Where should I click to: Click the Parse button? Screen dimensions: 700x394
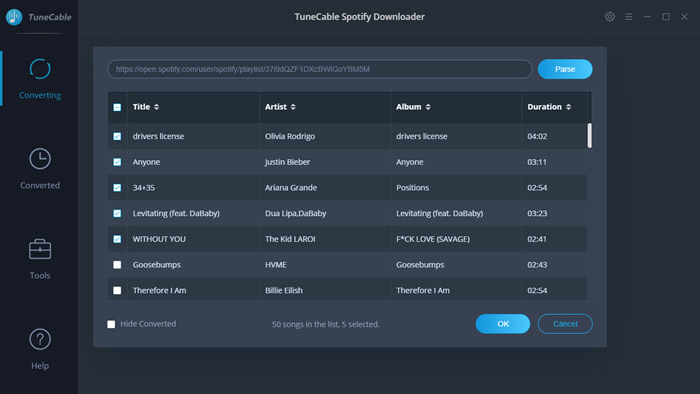(565, 69)
